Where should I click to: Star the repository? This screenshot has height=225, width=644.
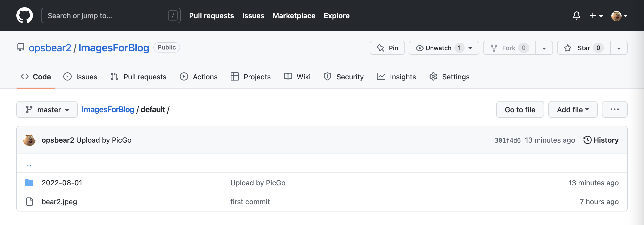[x=584, y=48]
